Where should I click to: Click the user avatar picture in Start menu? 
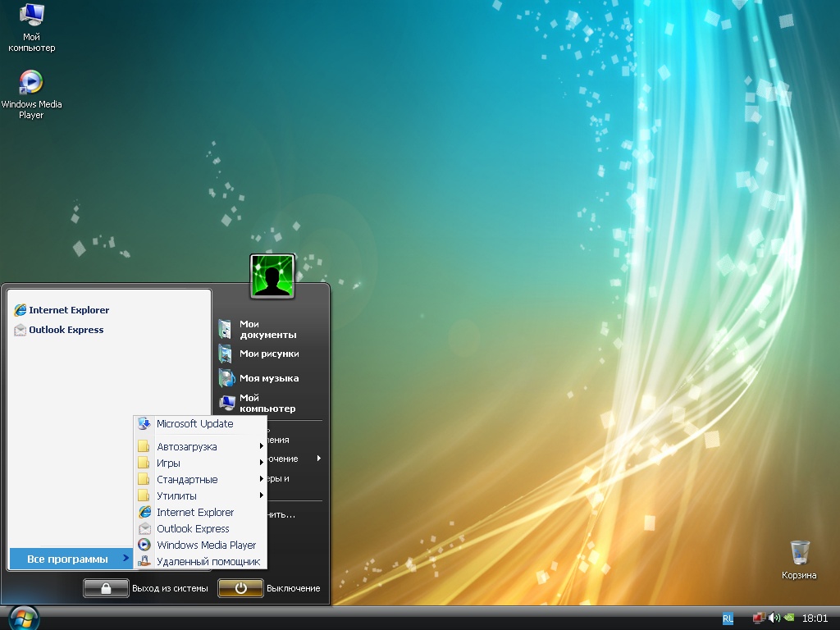[x=272, y=276]
